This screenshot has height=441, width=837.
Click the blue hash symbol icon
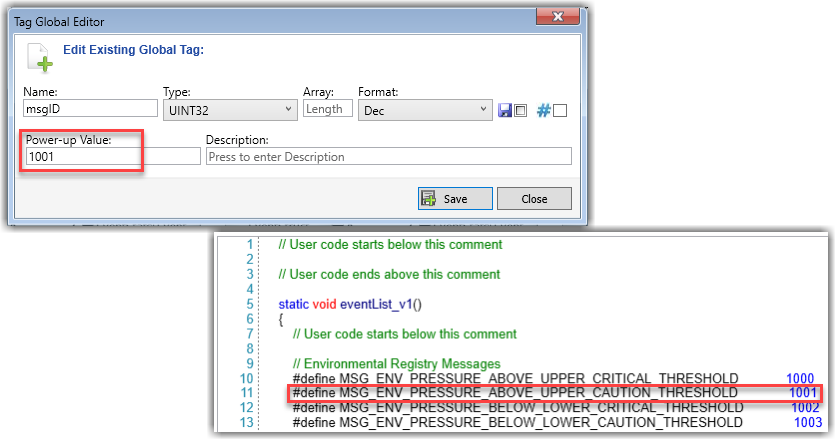(x=544, y=110)
